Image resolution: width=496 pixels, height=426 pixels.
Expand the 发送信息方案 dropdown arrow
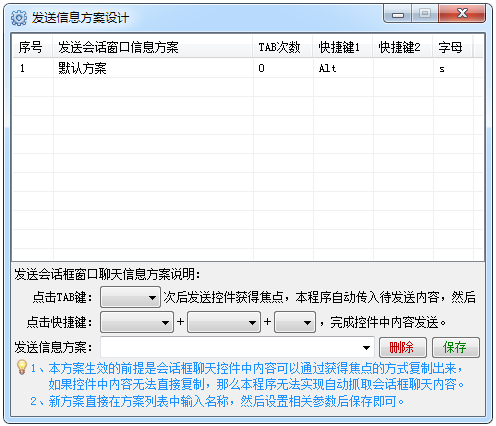pyautogui.click(x=366, y=348)
